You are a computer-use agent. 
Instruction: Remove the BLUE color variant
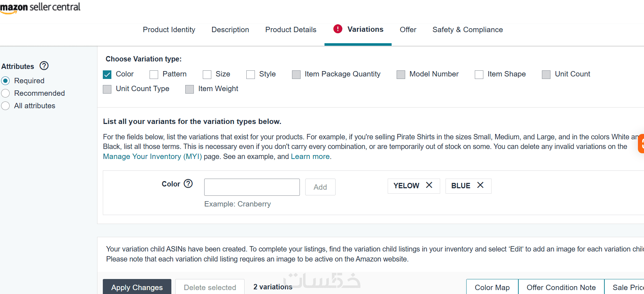coord(481,185)
